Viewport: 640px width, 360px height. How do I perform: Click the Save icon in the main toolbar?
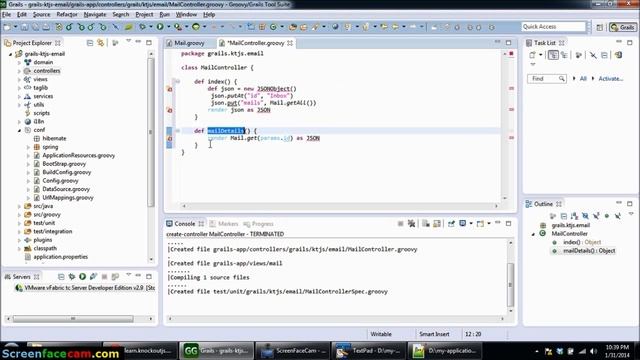coord(25,27)
